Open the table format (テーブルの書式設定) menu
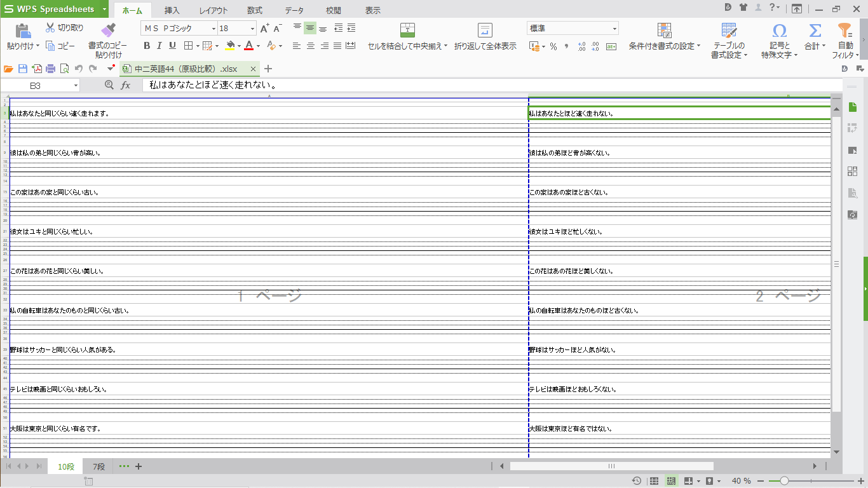This screenshot has width=868, height=488. coord(729,41)
